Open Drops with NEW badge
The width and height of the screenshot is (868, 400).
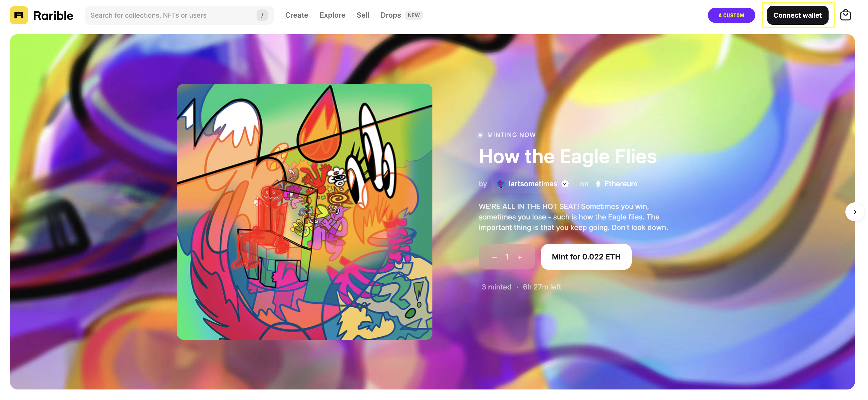401,15
